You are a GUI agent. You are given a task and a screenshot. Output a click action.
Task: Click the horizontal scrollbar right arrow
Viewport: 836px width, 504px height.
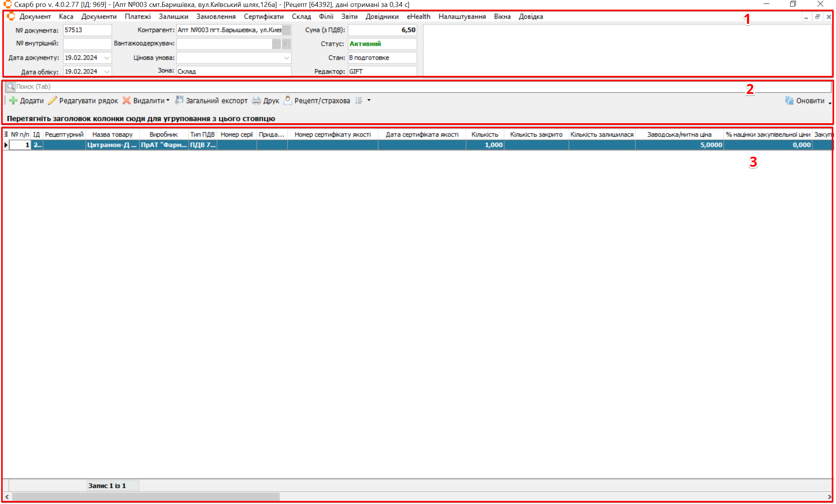[x=829, y=497]
